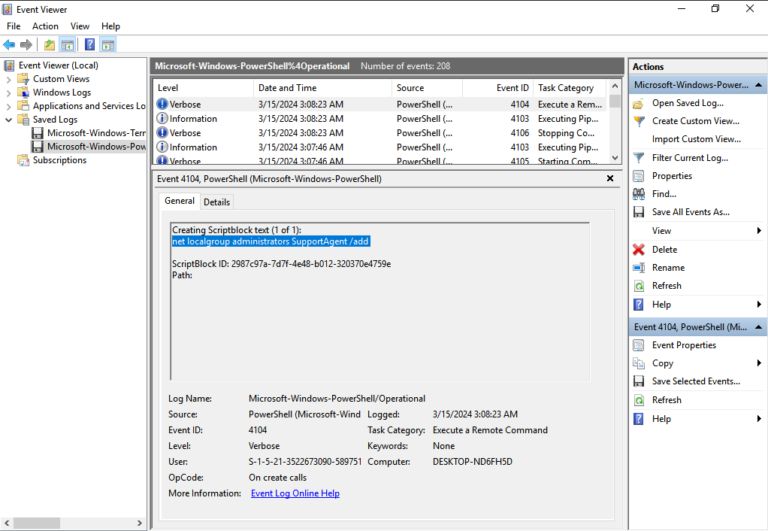Click the Event Viewer title bar icon
Image resolution: width=768 pixels, height=531 pixels.
click(7, 9)
